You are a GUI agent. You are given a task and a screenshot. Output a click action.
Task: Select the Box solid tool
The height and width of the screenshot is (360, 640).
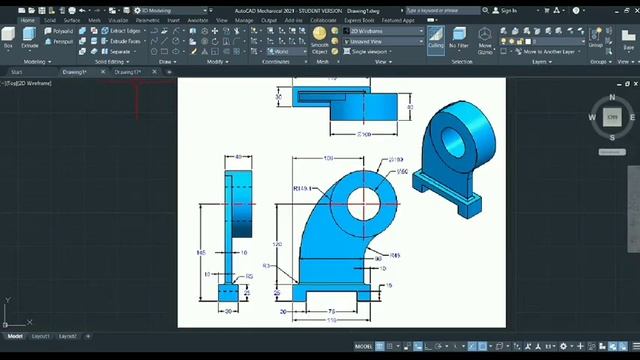point(8,38)
